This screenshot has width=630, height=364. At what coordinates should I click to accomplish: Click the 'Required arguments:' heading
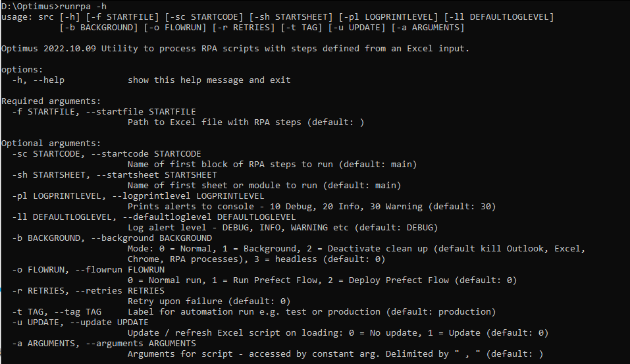pos(51,101)
